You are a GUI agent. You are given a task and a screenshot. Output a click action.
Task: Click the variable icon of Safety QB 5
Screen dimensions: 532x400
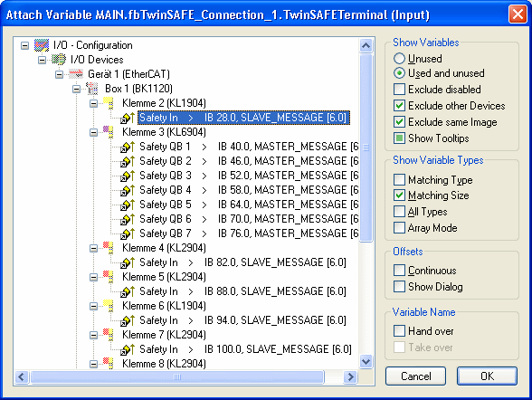pos(128,205)
